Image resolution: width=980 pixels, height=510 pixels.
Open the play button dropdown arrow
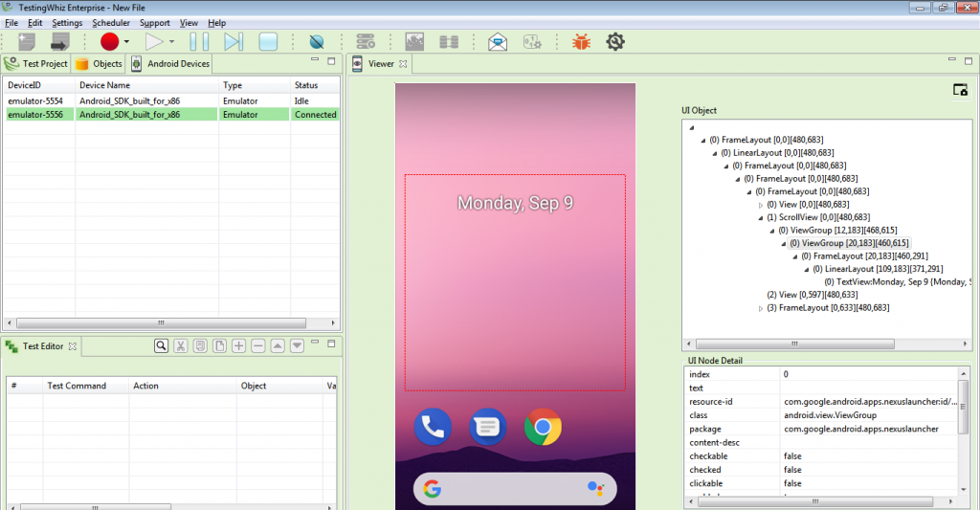click(x=172, y=42)
